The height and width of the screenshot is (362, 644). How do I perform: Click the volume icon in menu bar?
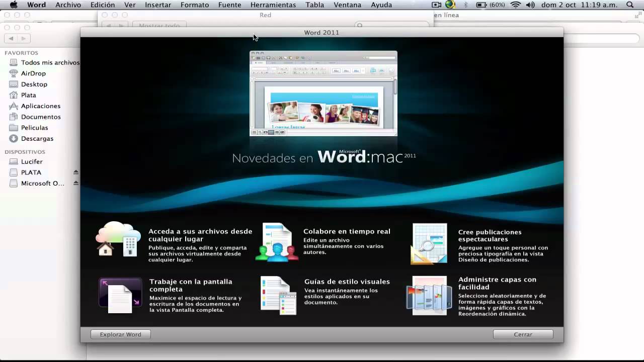coord(530,5)
